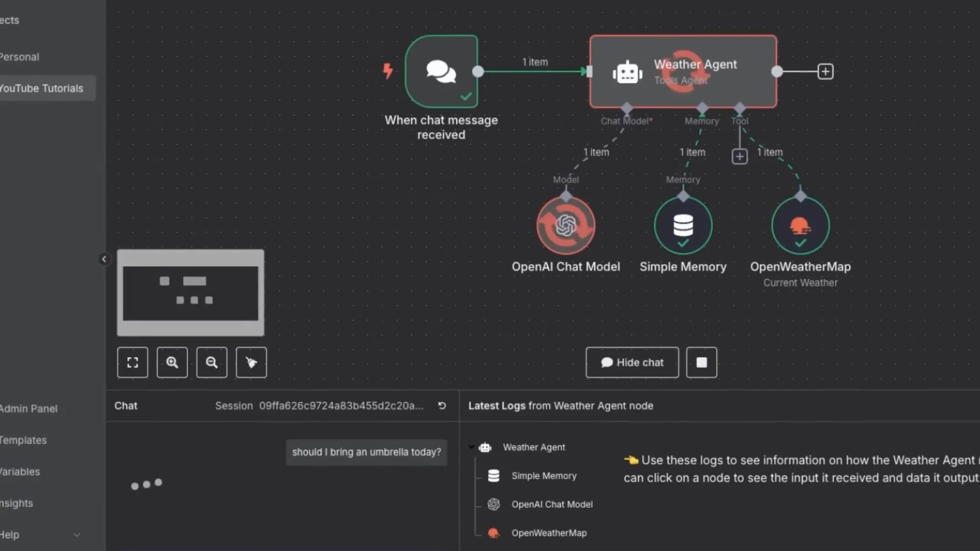
Task: Open Personal project in sidebar
Action: point(20,57)
